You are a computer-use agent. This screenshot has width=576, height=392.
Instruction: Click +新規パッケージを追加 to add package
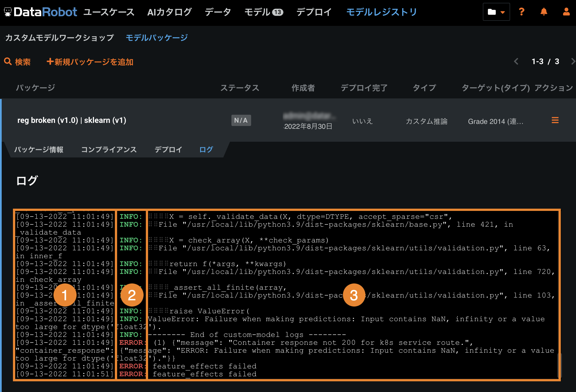click(x=90, y=62)
